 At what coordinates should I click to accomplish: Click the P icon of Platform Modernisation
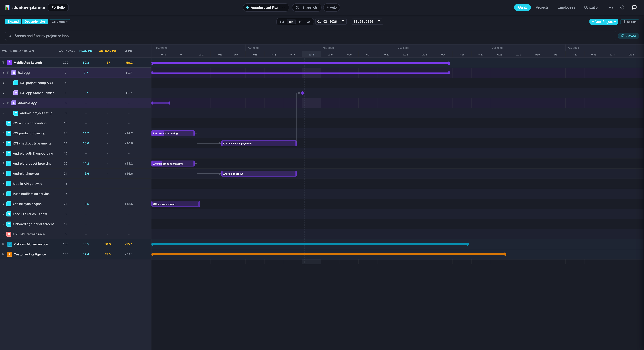click(9, 244)
